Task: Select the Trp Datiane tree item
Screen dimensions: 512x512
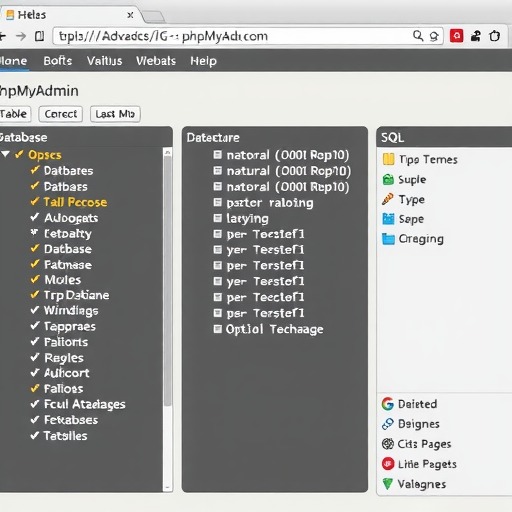Action: coord(76,295)
